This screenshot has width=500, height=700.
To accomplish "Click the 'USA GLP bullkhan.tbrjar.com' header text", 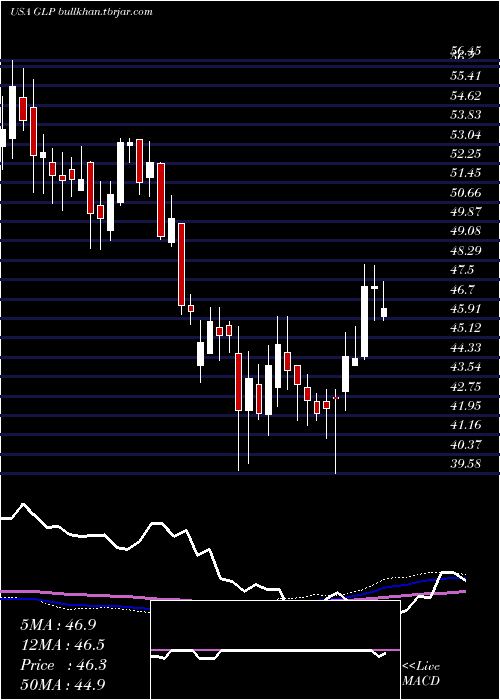I will coord(81,12).
